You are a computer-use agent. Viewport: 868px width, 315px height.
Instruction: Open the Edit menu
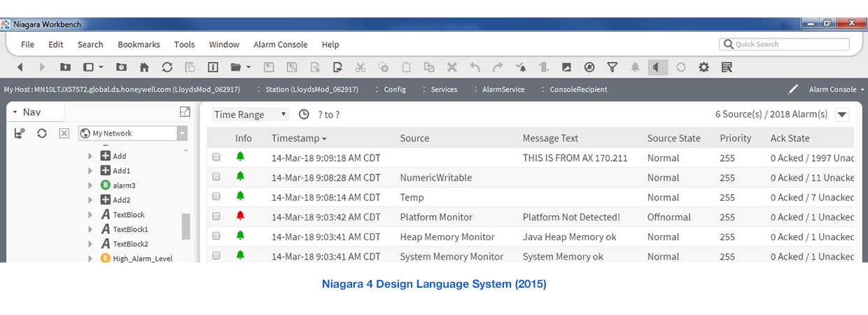pos(56,44)
